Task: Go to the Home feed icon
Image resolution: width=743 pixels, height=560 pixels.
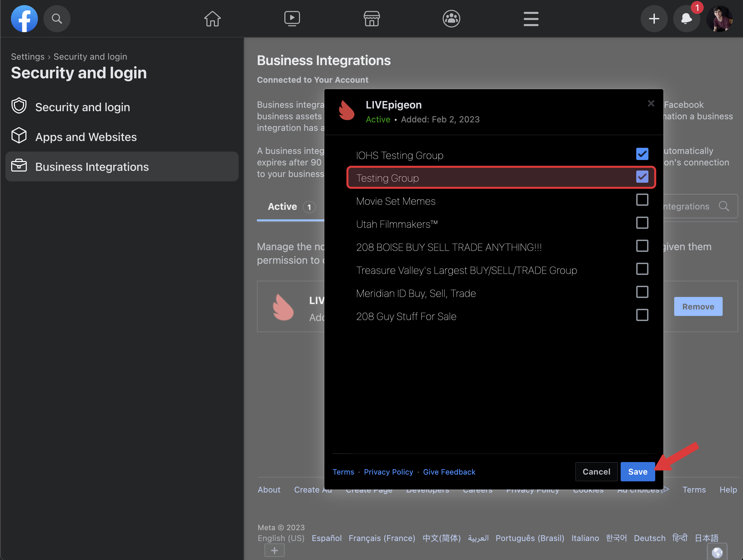Action: pos(213,19)
